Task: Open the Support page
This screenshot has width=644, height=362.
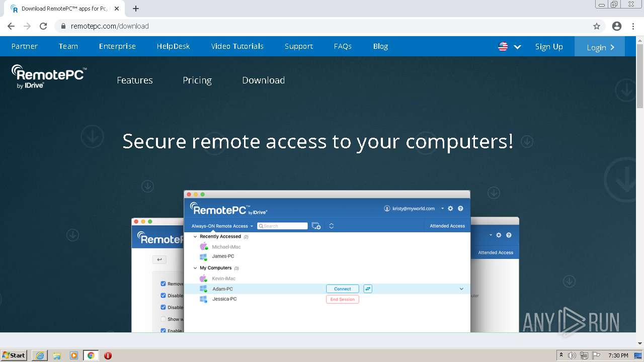Action: click(x=299, y=46)
